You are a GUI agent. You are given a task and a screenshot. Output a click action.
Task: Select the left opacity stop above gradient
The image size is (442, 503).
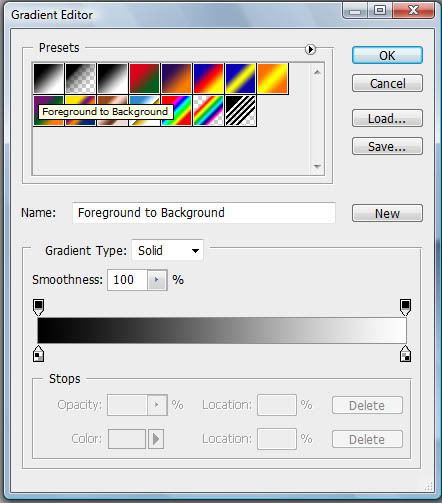(39, 307)
